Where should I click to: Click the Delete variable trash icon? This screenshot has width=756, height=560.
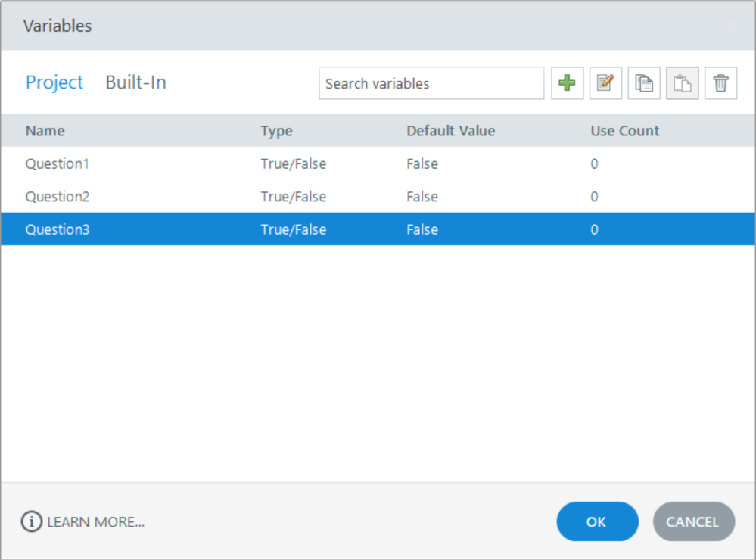coord(720,83)
